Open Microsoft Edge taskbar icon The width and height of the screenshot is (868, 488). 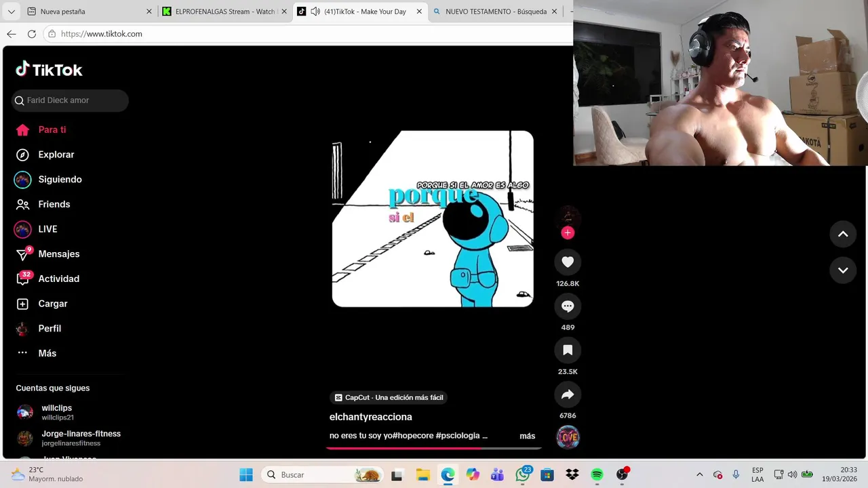point(448,474)
